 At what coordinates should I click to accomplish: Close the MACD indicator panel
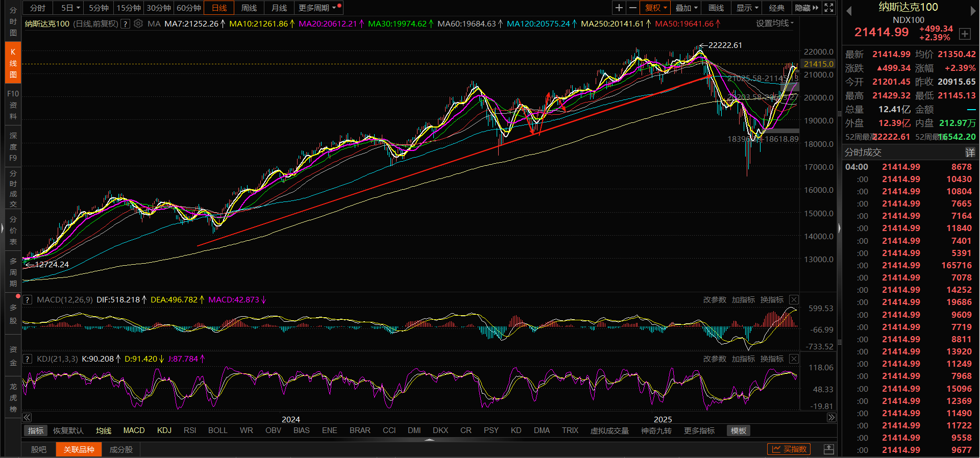tap(794, 300)
